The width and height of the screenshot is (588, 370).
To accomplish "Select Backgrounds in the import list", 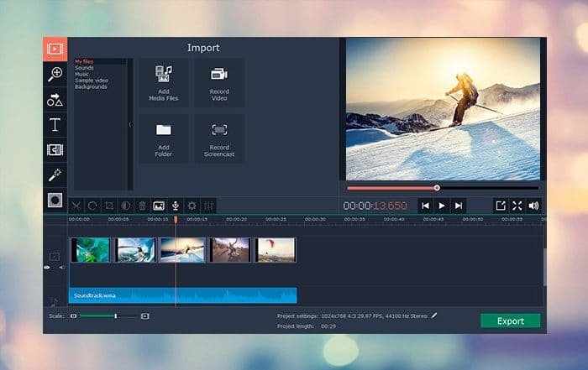I will (x=91, y=86).
